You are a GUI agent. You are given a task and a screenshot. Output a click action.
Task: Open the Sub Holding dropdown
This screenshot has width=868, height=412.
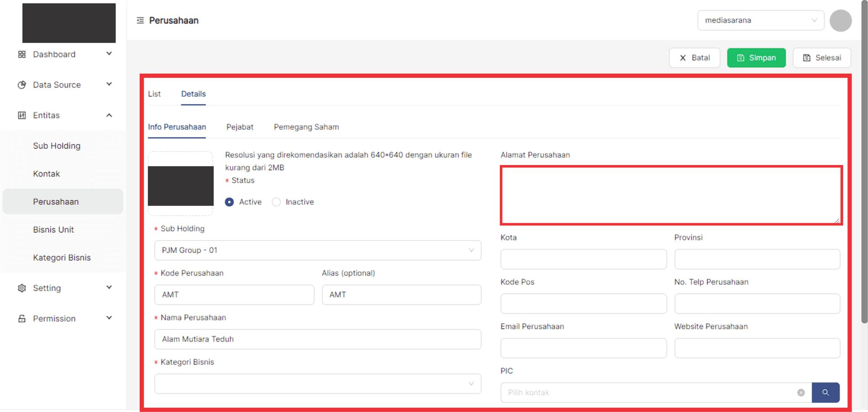point(317,250)
